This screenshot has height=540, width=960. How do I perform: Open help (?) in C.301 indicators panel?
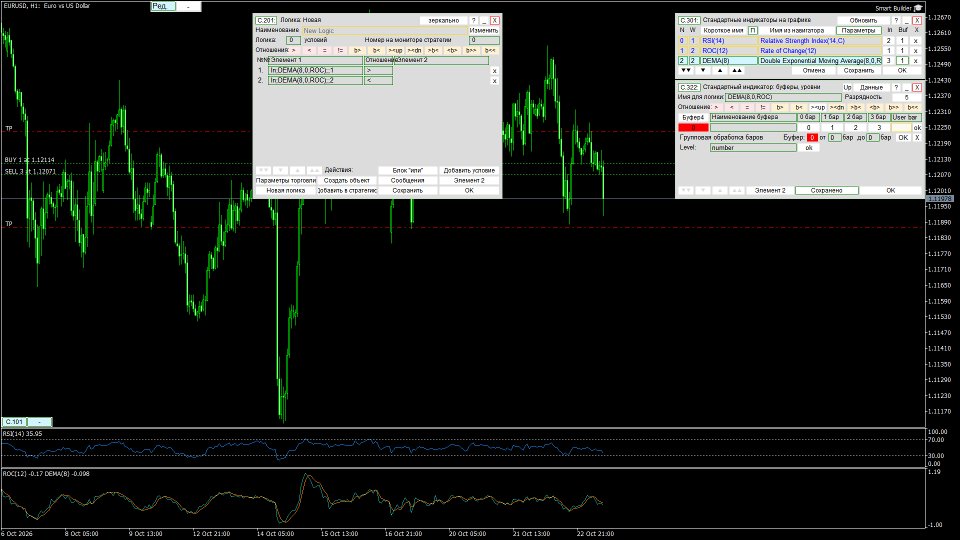896,20
